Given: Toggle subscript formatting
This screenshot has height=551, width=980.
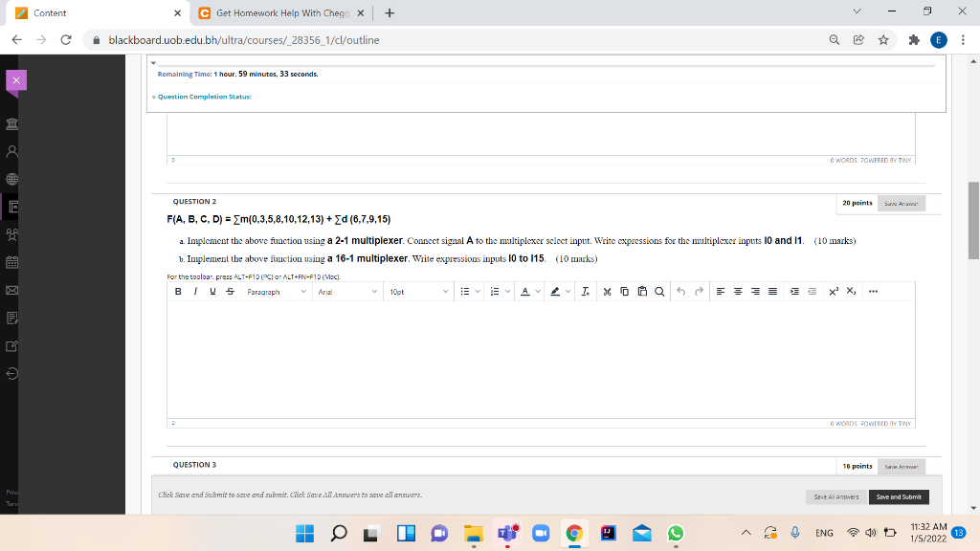Looking at the screenshot, I should click(851, 291).
